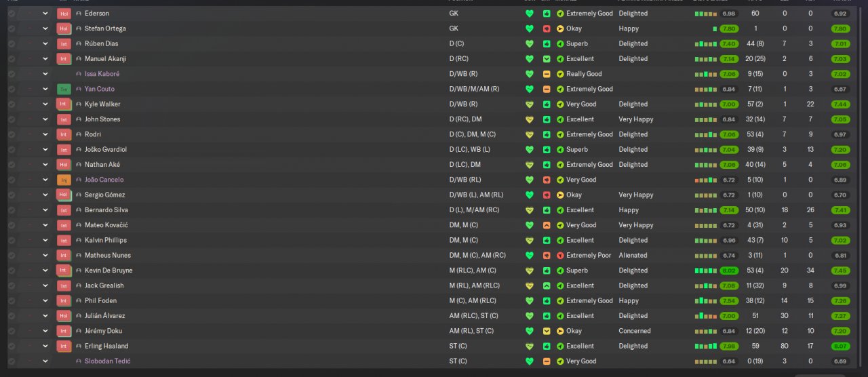Viewport: 868px width, 377px height.
Task: Tick the selection circle for Kevin De Bruyne
Action: click(x=12, y=271)
